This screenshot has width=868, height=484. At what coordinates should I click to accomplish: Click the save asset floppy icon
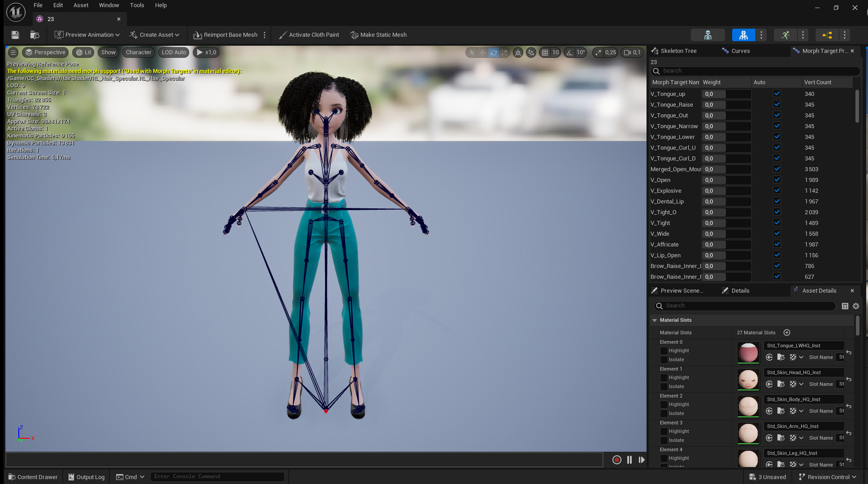[15, 35]
